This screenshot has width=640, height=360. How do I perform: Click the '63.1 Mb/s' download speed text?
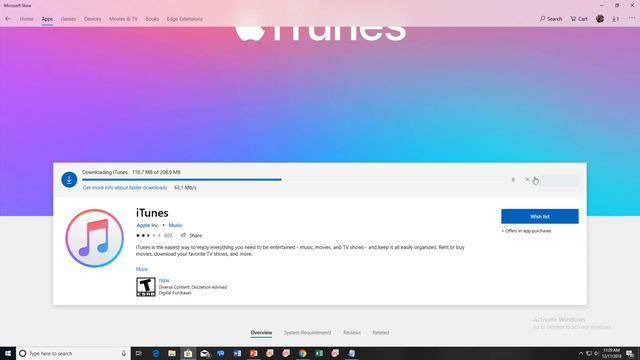coord(185,188)
